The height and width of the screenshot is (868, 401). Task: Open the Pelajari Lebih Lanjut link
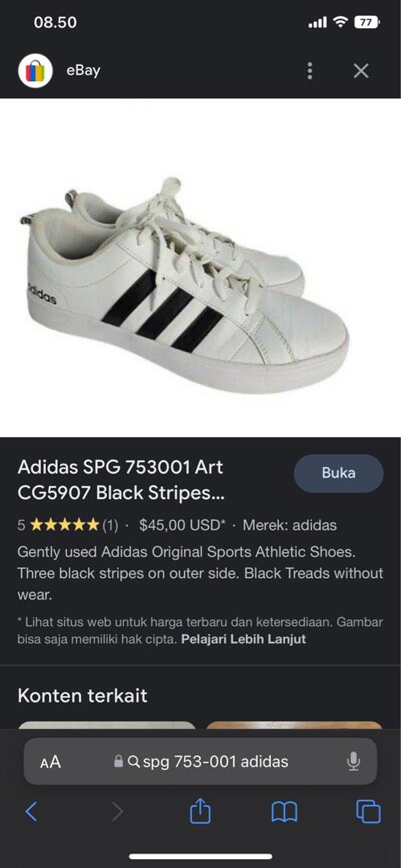pos(243,640)
